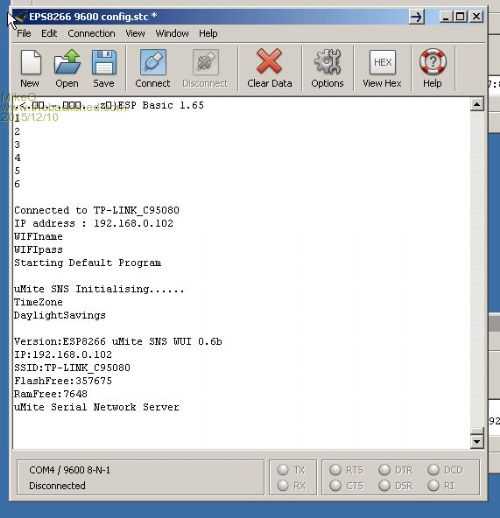Click the scrollbar down arrow
This screenshot has width=500, height=518.
(x=477, y=442)
